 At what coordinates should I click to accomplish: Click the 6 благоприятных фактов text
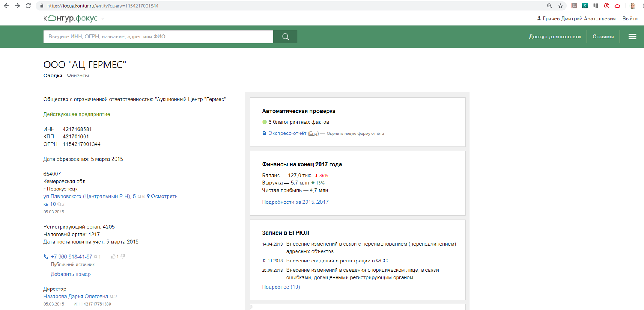click(x=299, y=122)
